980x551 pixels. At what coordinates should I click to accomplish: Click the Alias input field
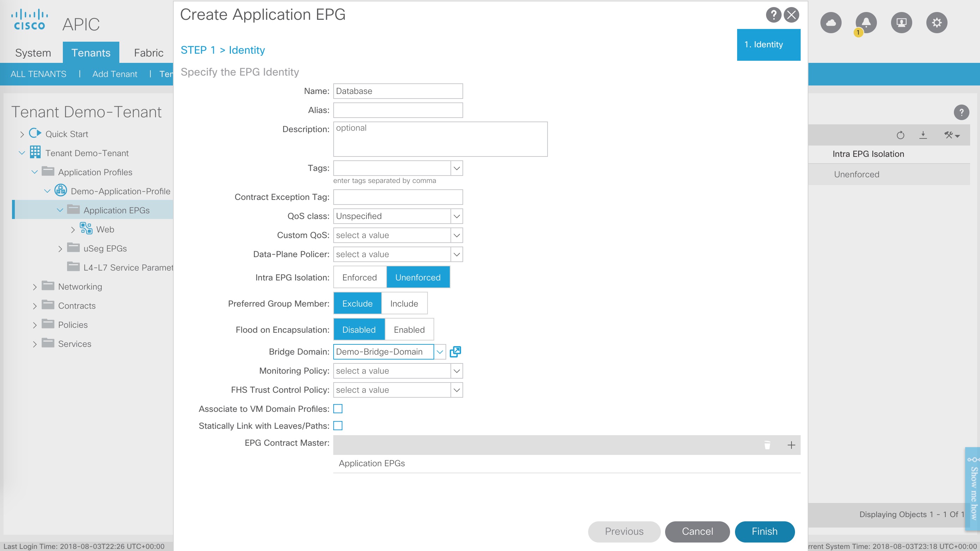[x=398, y=110]
